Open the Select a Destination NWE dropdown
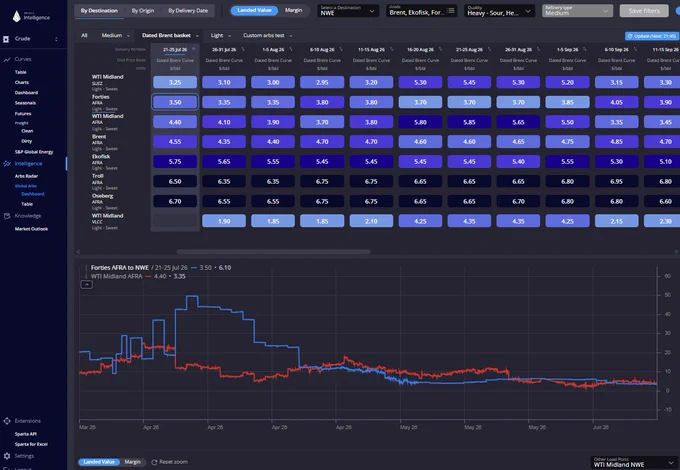The width and height of the screenshot is (680, 470). pyautogui.click(x=348, y=11)
